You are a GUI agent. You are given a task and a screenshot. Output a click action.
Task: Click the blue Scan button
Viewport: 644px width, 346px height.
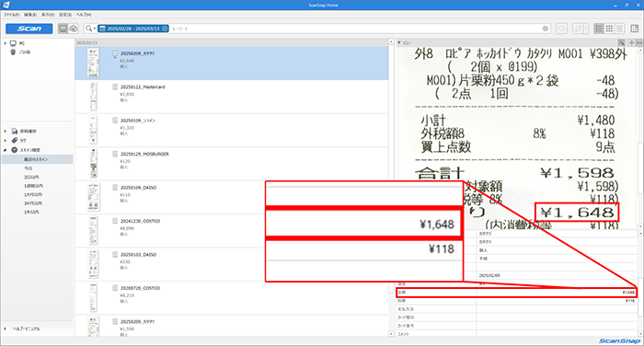(29, 29)
